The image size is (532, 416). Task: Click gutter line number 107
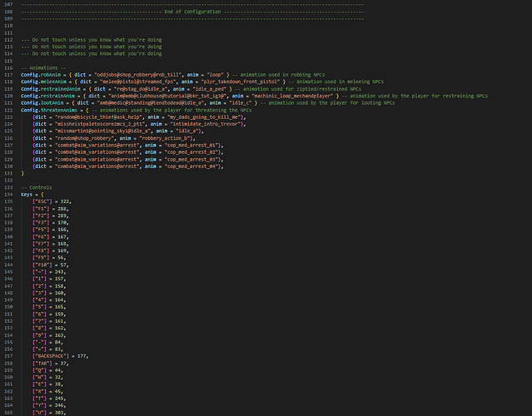[x=8, y=4]
